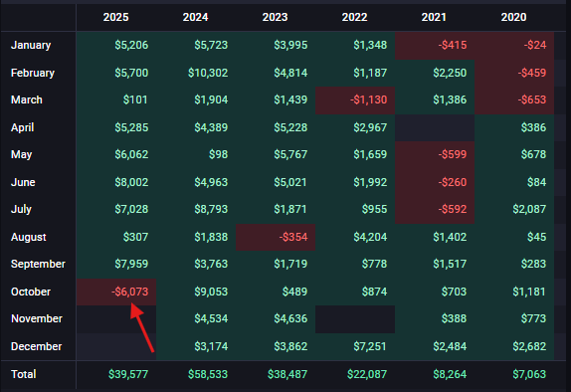Select the April 2022 cell $2,967
Viewport: 571px width, 392px height.
click(355, 127)
